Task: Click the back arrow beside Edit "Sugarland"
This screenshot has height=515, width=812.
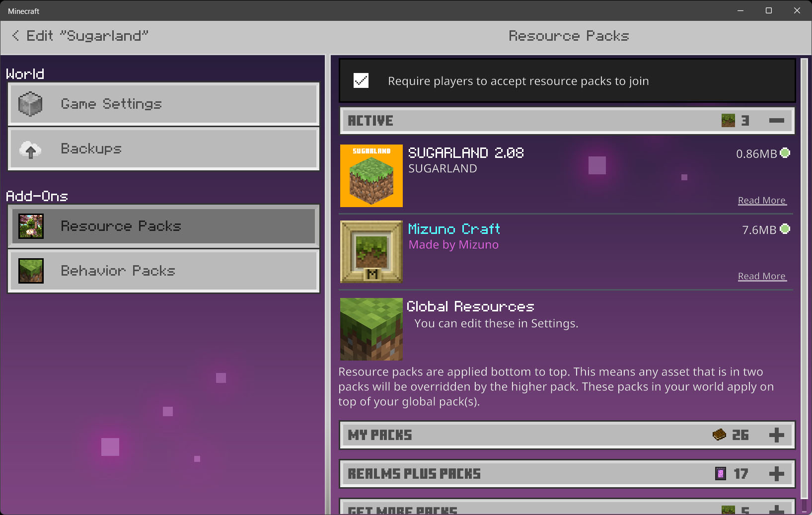Action: pyautogui.click(x=15, y=36)
